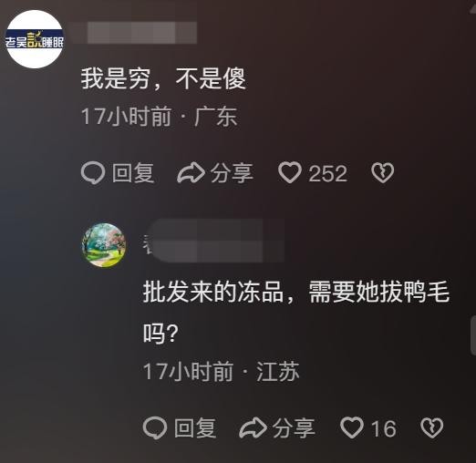The image size is (476, 463).
Task: Tap the share arrow icon under Jiangsu comment
Action: (253, 427)
